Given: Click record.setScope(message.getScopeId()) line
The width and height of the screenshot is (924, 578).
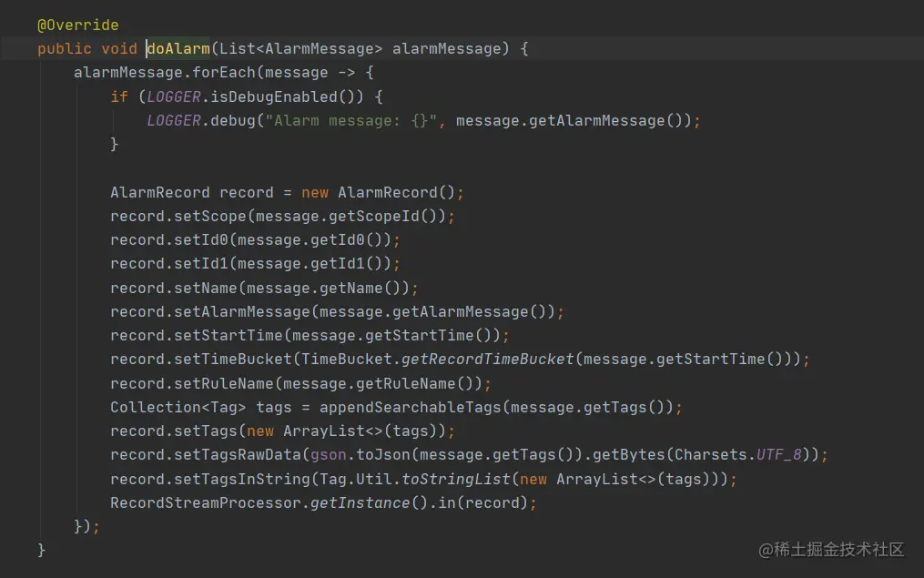Looking at the screenshot, I should pyautogui.click(x=282, y=217).
